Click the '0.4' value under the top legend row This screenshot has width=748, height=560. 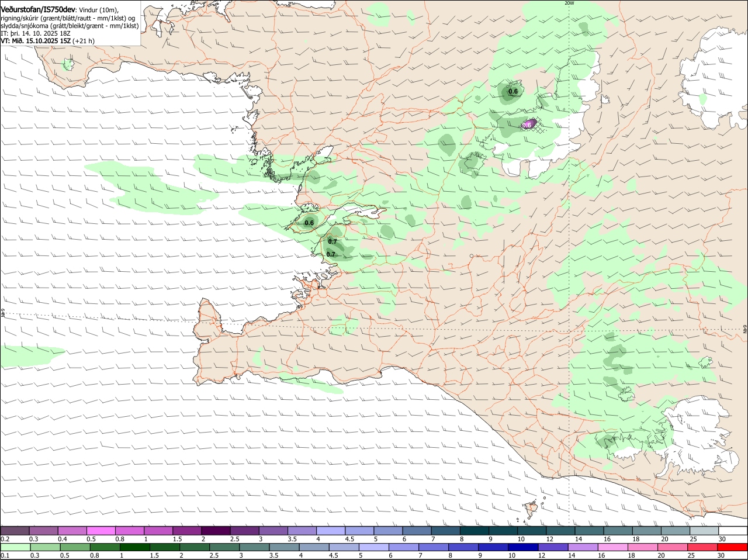63,539
